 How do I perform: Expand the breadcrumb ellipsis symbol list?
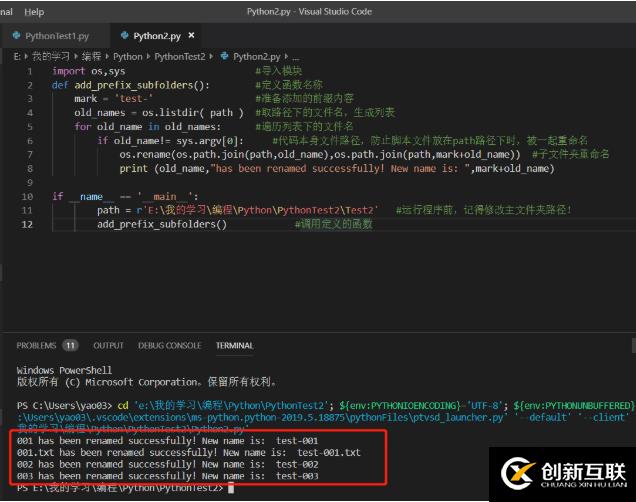(x=292, y=57)
